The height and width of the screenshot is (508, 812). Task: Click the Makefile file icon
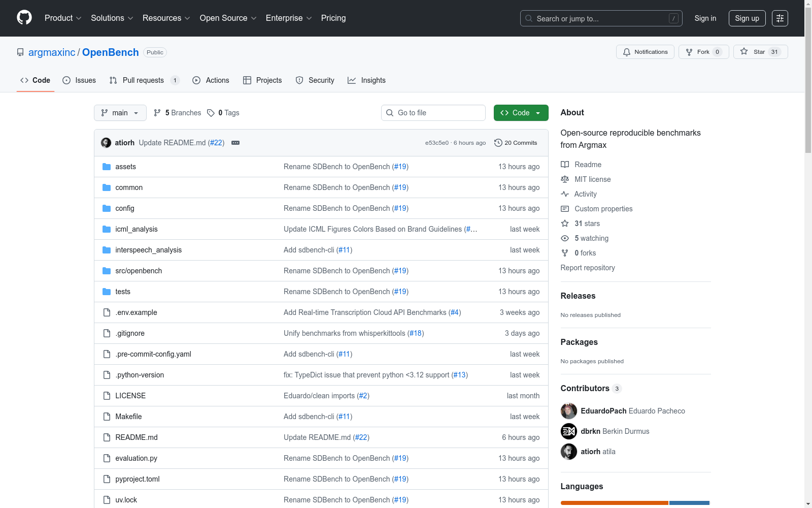(x=107, y=417)
